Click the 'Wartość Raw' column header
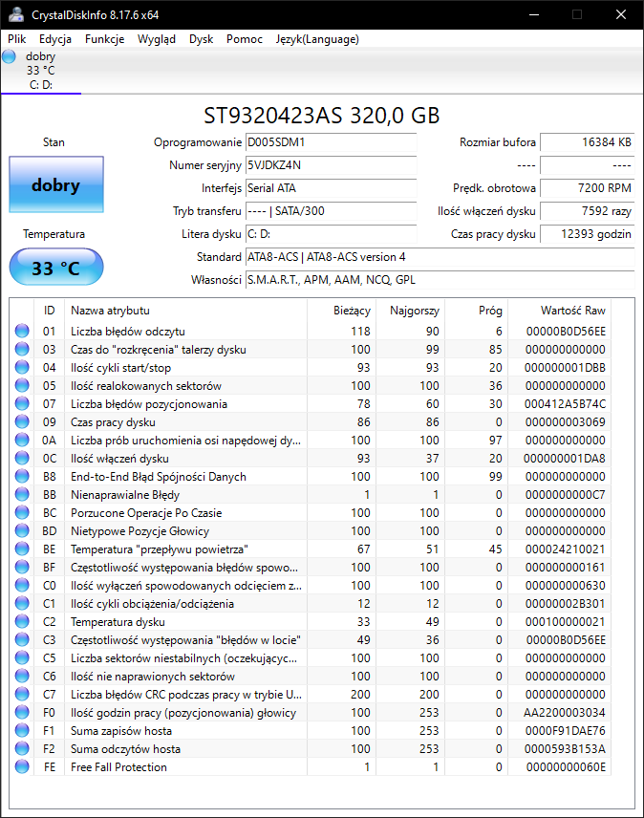This screenshot has width=644, height=818. (x=560, y=311)
